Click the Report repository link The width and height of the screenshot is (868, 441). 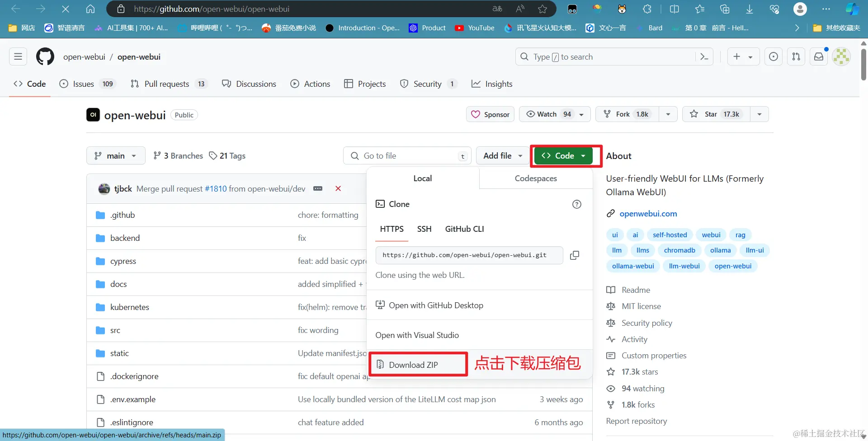coord(636,421)
